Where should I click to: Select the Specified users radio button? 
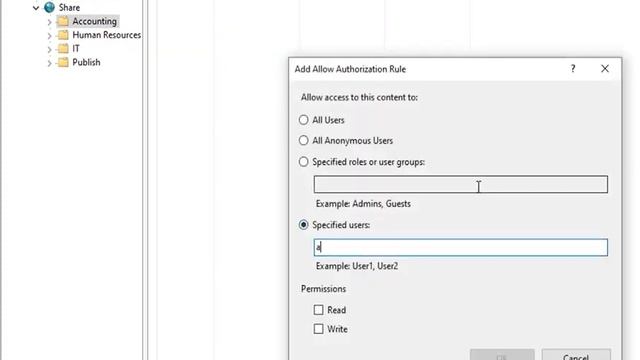point(303,224)
